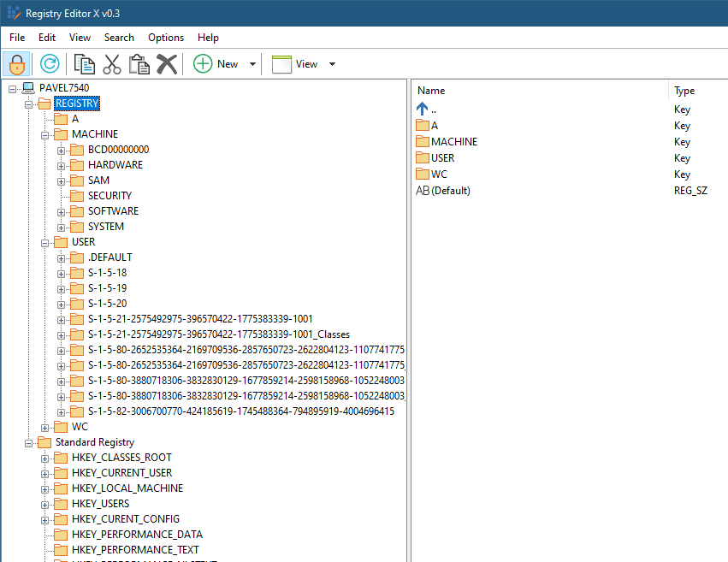Image resolution: width=728 pixels, height=562 pixels.
Task: Select MACHINE folder icon in list pane
Action: click(423, 141)
